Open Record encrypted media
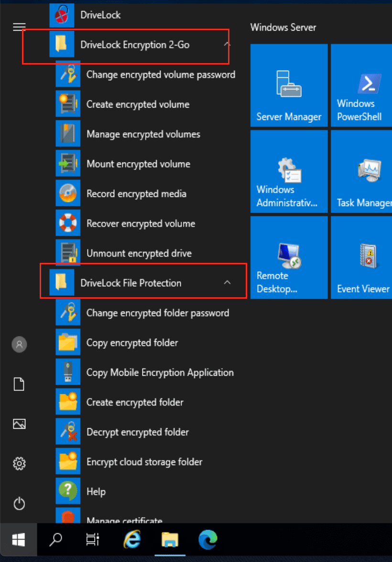The image size is (392, 562). pos(136,194)
